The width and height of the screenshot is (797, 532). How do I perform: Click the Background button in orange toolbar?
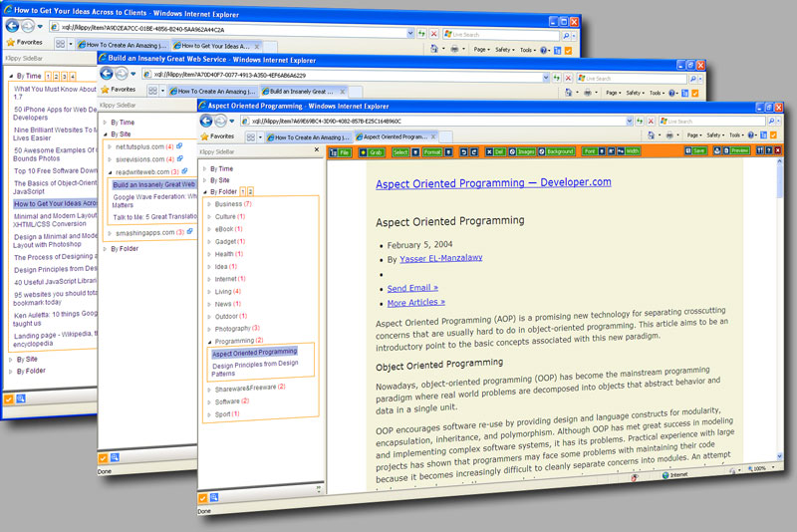click(556, 151)
